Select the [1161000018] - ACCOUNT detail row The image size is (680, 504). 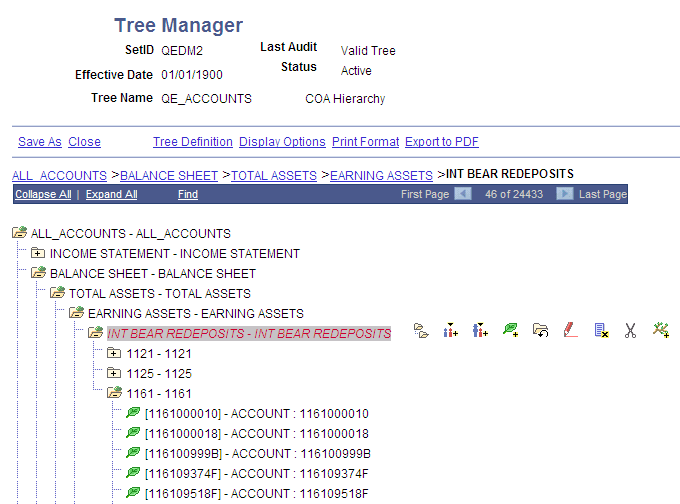pos(257,434)
